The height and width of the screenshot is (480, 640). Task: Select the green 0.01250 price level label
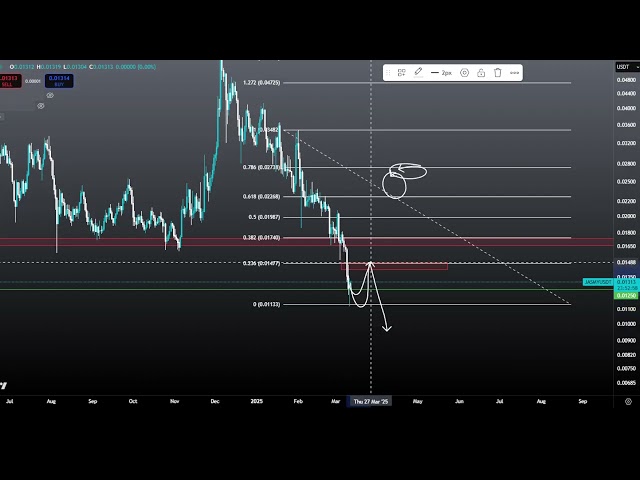[x=625, y=295]
